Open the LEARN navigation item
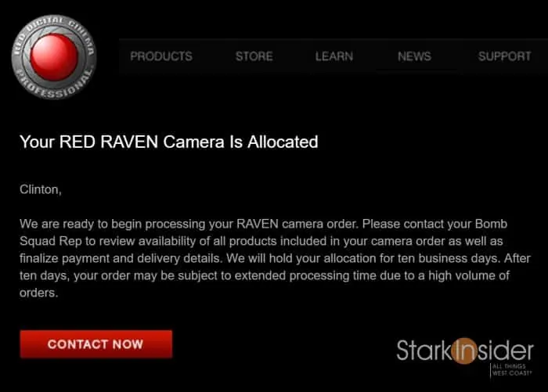 coord(334,56)
